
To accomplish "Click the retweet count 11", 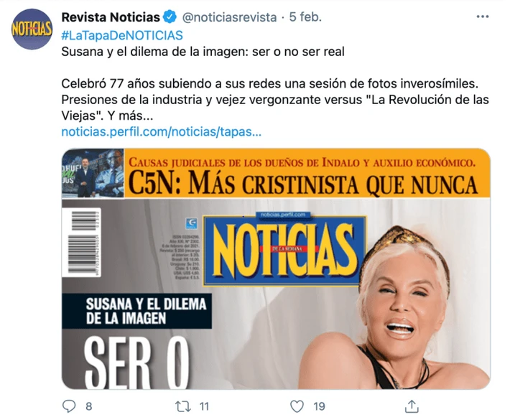I will [204, 406].
